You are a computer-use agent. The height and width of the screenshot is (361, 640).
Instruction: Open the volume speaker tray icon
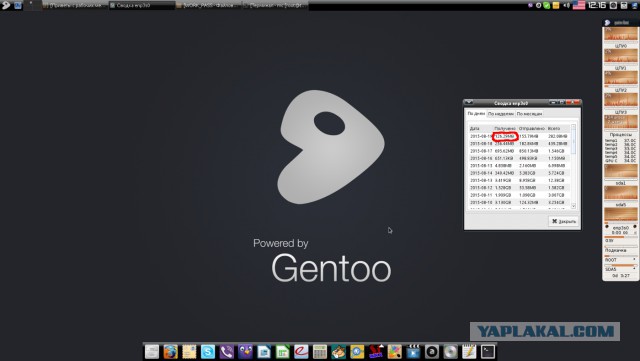[x=566, y=5]
